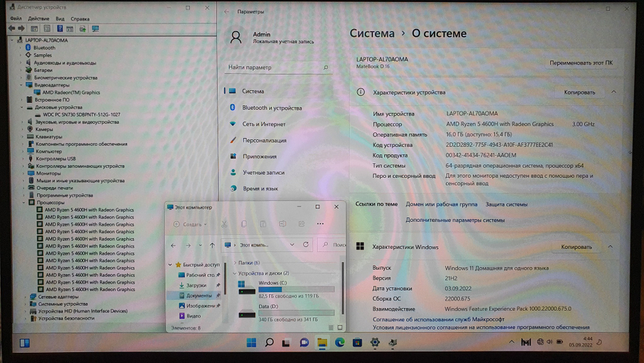644x363 pixels.
Task: Select Камеры in device tree
Action: [x=44, y=129]
